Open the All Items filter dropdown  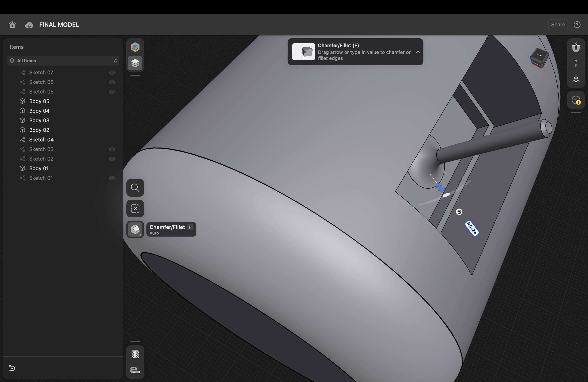pyautogui.click(x=63, y=61)
